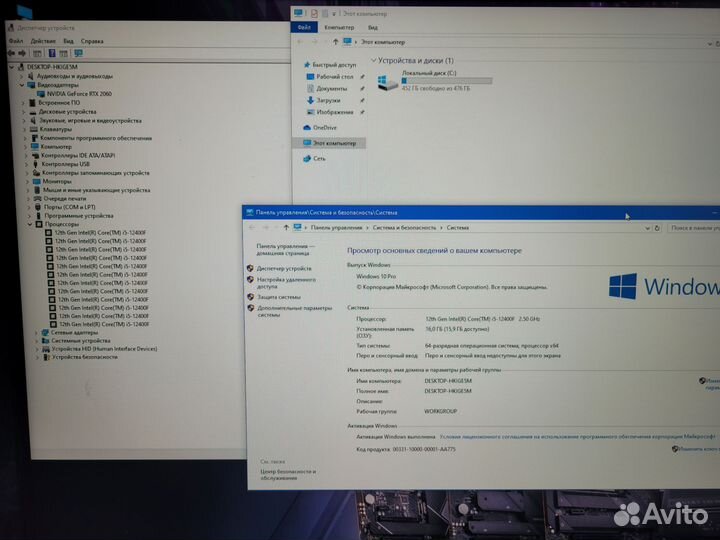Open Вид menu in Device Manager
Image resolution: width=720 pixels, height=540 pixels.
(x=68, y=41)
